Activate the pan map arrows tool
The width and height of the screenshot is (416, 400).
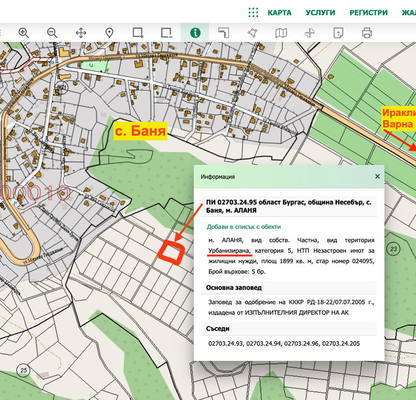tap(81, 33)
